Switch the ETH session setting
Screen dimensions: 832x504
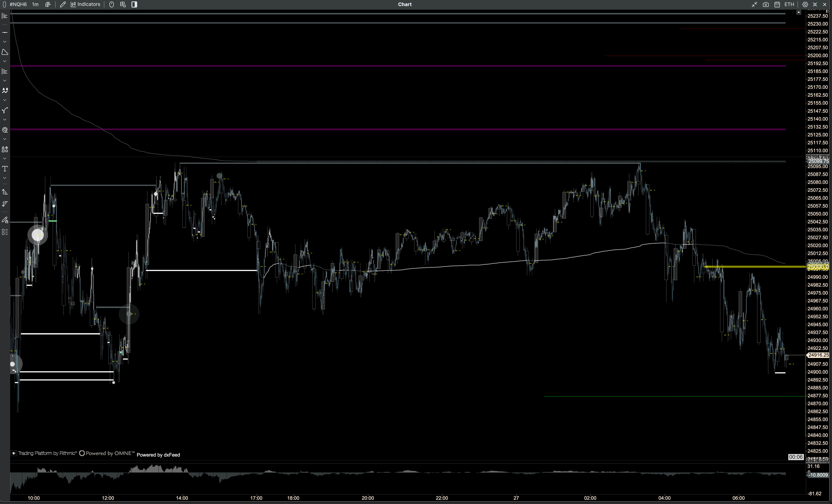pyautogui.click(x=789, y=4)
